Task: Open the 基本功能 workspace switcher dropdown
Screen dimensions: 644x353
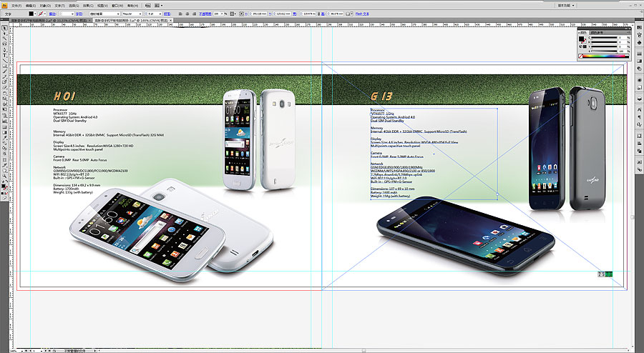Action: pos(565,4)
